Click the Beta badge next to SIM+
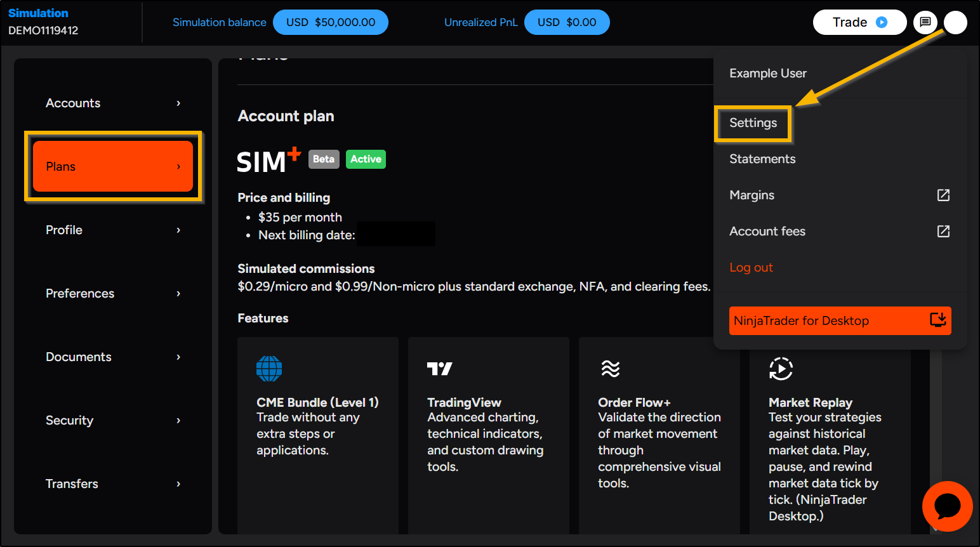 324,159
